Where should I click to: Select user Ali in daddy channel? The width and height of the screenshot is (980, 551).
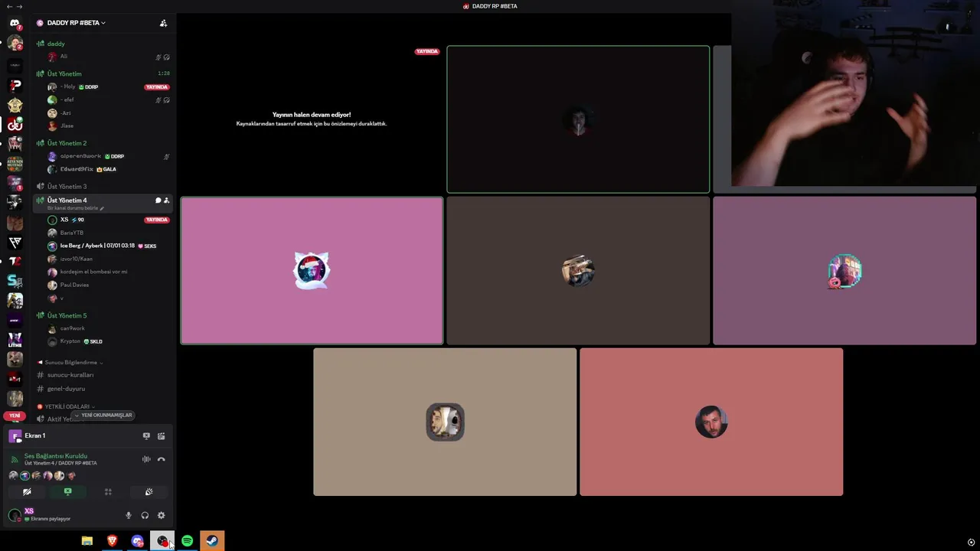64,57
